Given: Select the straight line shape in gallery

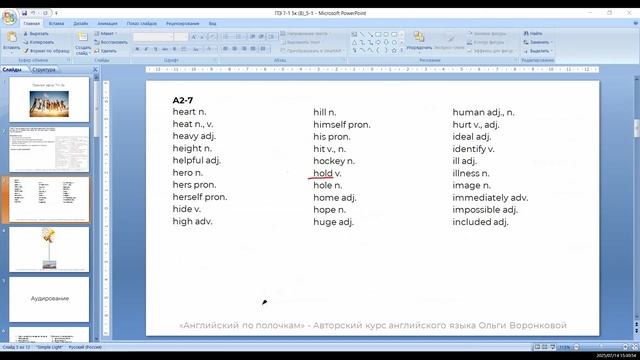Looking at the screenshot, I should pos(362,35).
